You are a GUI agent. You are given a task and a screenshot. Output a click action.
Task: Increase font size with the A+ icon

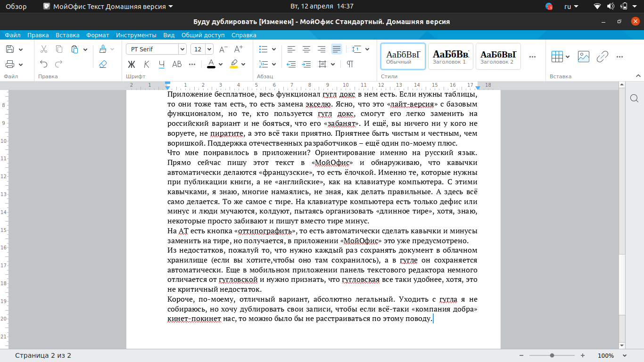coord(239,49)
